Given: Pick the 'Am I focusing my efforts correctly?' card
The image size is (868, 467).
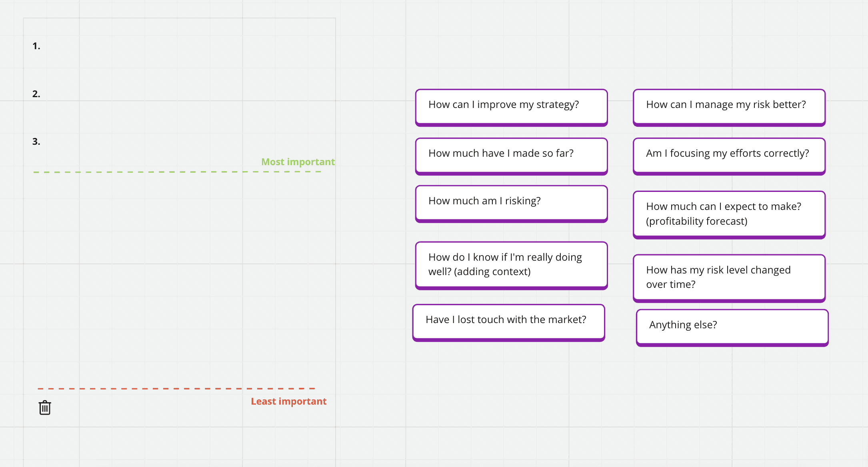Looking at the screenshot, I should (729, 156).
